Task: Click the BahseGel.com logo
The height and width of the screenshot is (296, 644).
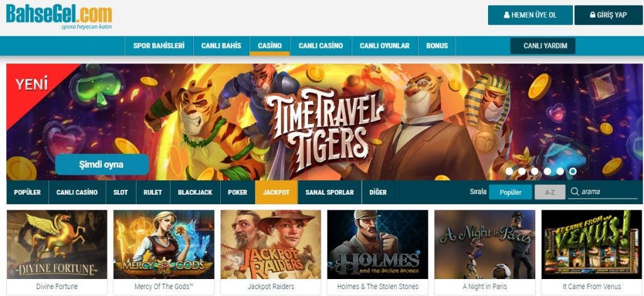Action: [x=59, y=16]
